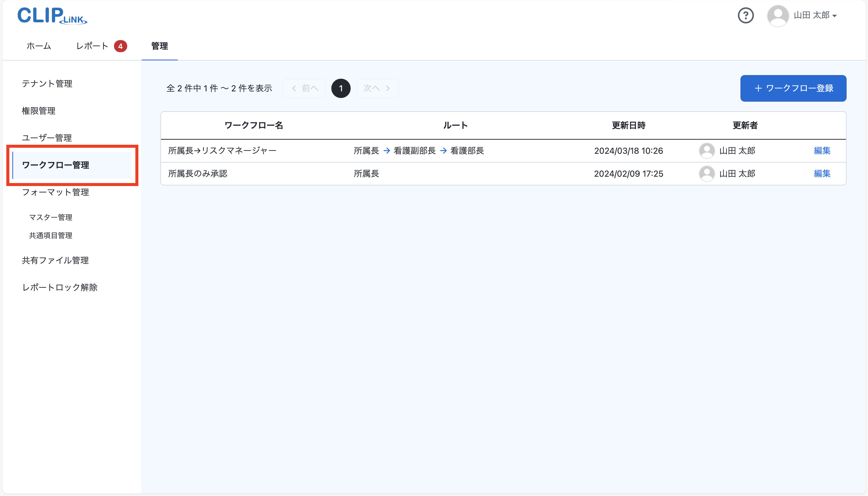
Task: Open マスター管理 under フォーマット管理
Action: pyautogui.click(x=50, y=217)
